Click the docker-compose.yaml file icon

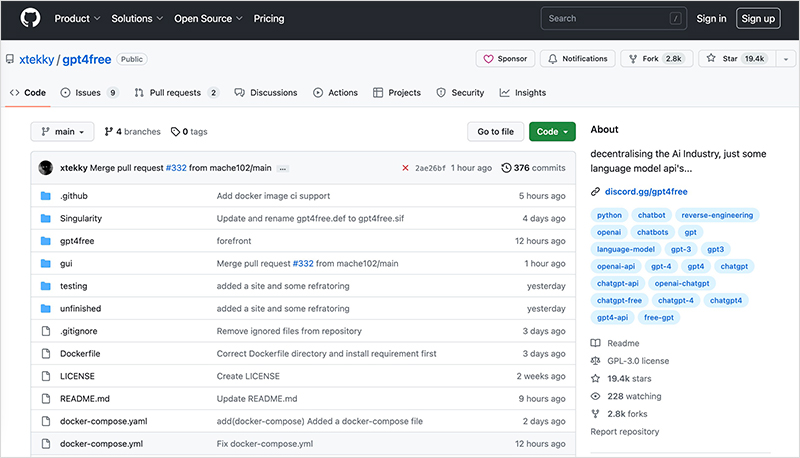coord(46,421)
